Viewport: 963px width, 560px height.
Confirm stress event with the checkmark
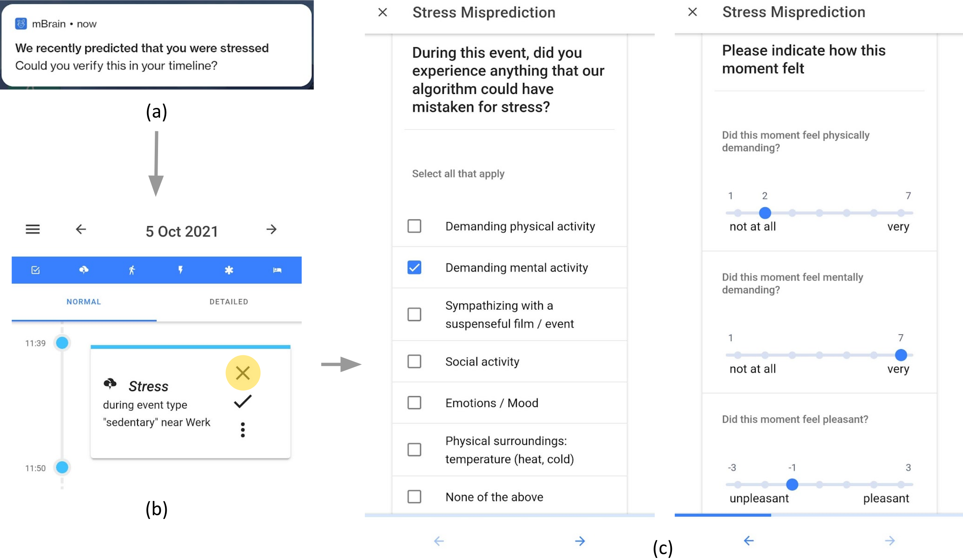(x=243, y=402)
